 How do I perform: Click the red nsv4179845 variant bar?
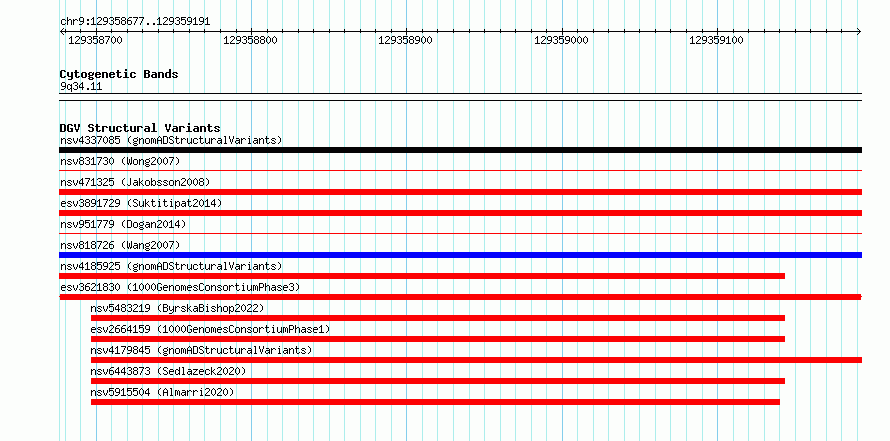point(476,360)
